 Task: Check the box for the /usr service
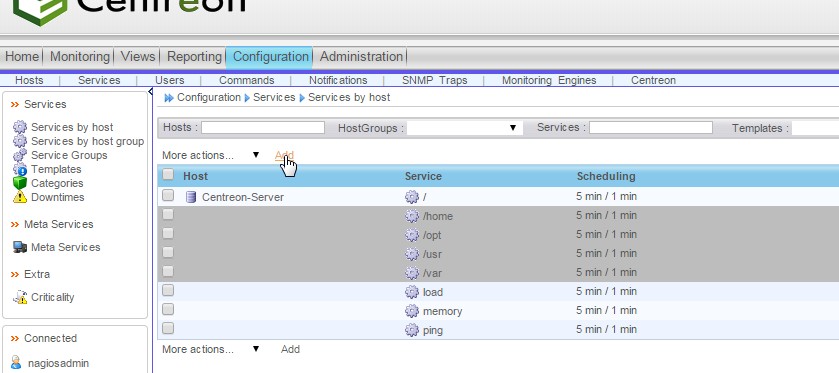pyautogui.click(x=168, y=252)
